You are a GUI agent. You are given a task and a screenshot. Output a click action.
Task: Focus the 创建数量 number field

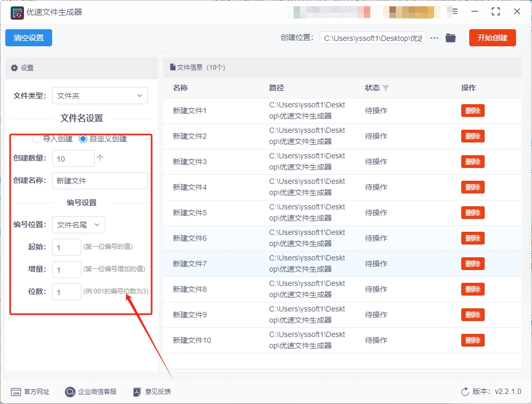73,158
